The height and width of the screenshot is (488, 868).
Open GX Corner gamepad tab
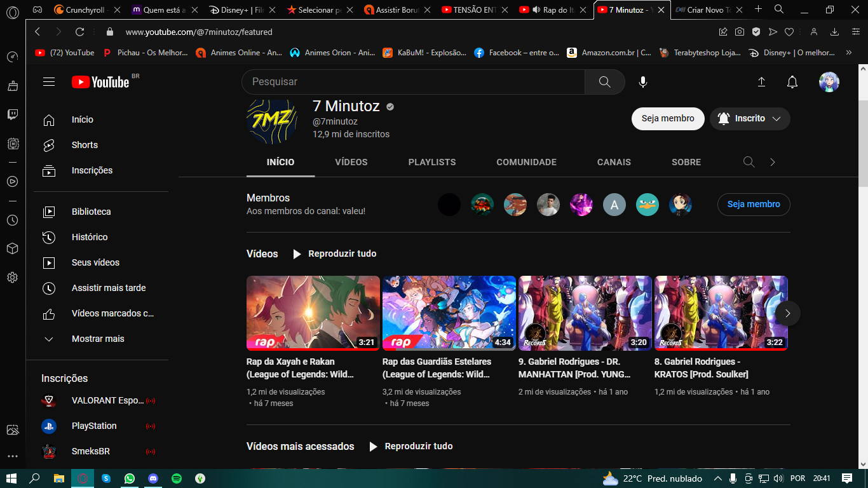37,10
